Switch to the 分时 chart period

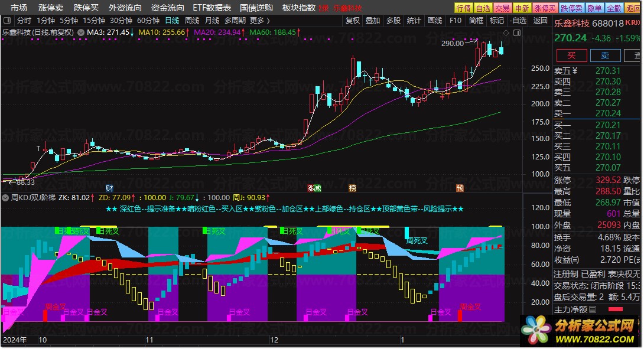(x=24, y=20)
